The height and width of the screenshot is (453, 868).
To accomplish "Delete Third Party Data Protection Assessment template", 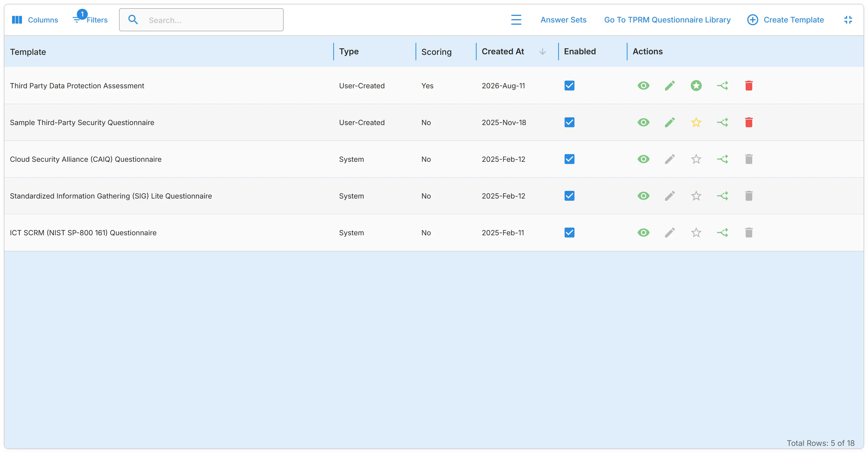I will (x=749, y=86).
